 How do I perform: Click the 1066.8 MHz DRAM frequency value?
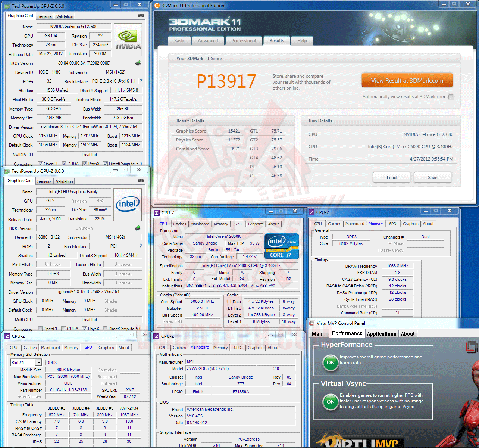click(398, 266)
